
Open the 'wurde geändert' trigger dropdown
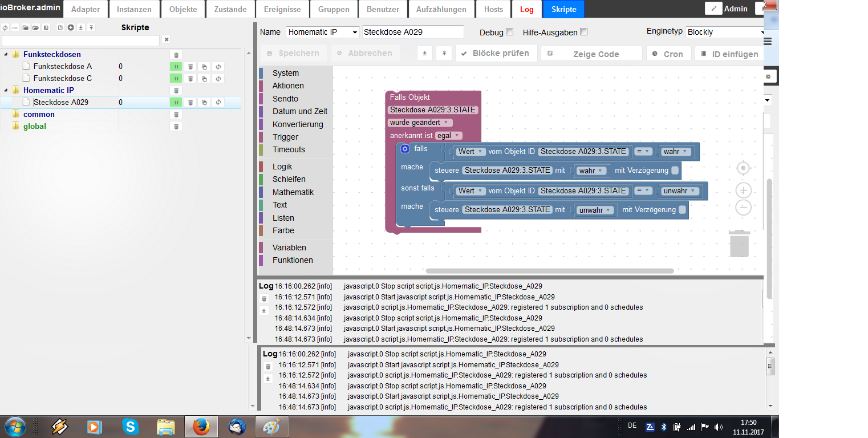[420, 123]
